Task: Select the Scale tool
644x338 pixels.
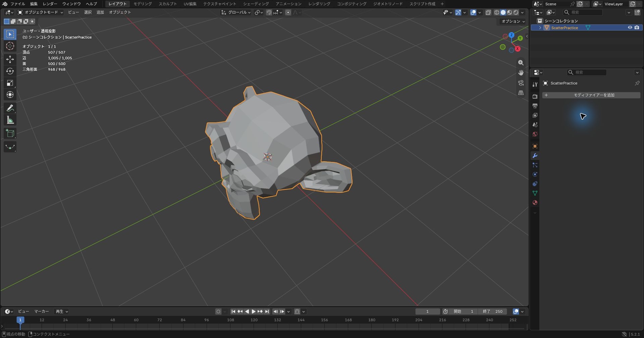Action: click(10, 83)
